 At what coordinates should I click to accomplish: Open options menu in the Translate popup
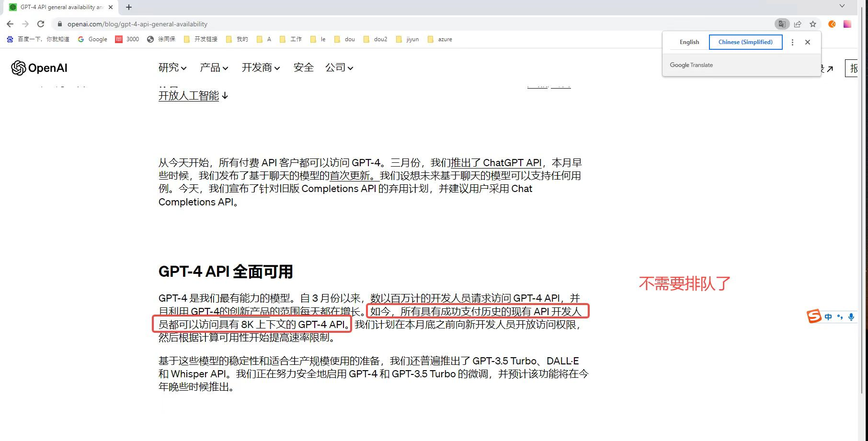pos(792,42)
